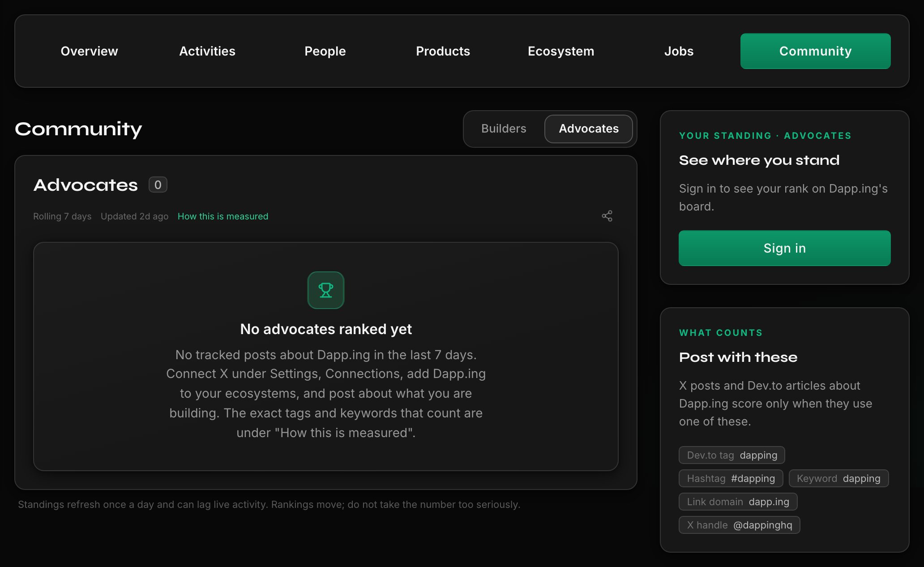The height and width of the screenshot is (567, 924).
Task: Click the share icon in Advocates card
Action: pyautogui.click(x=607, y=216)
